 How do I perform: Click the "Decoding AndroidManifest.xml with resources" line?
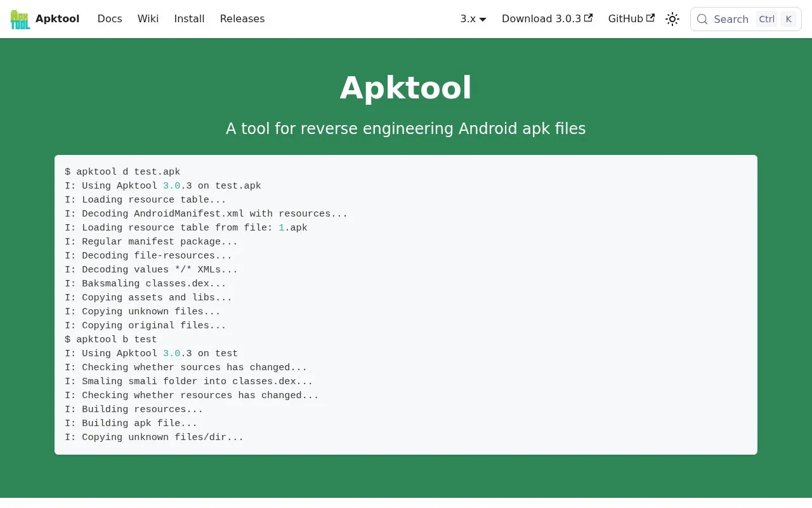206,214
